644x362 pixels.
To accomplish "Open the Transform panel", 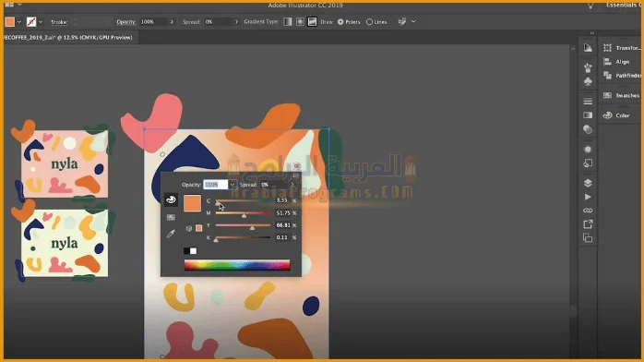I will pos(622,48).
